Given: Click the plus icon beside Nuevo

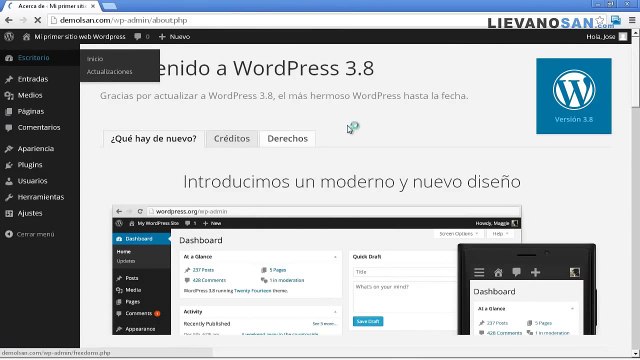Looking at the screenshot, I should click(x=162, y=37).
